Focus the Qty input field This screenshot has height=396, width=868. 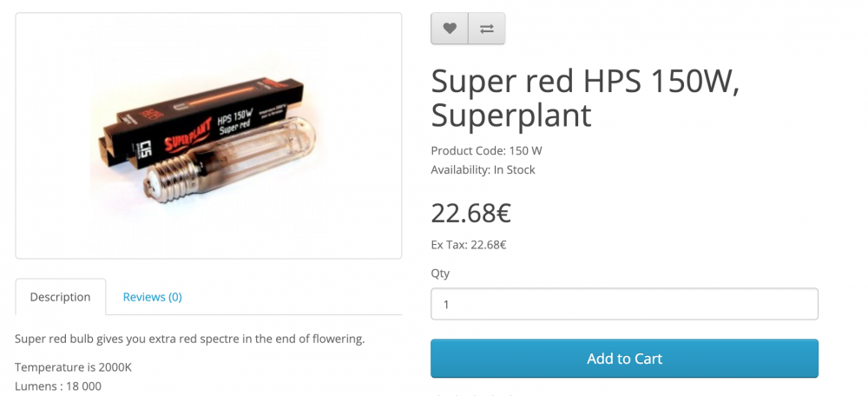(x=624, y=303)
